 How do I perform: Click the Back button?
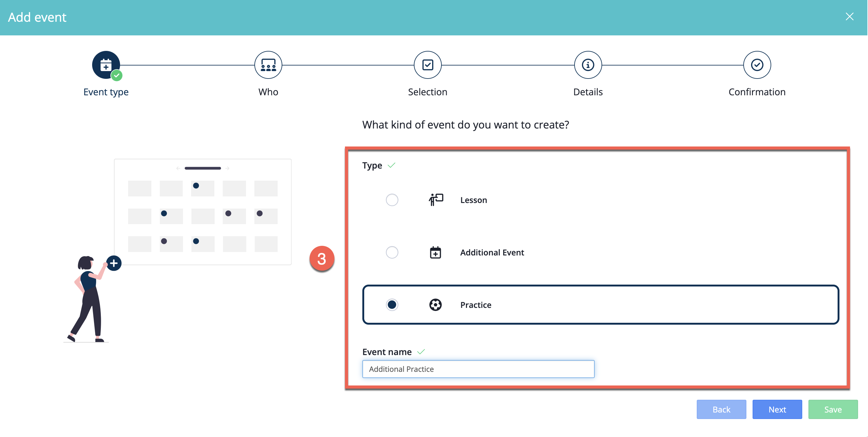pyautogui.click(x=722, y=409)
